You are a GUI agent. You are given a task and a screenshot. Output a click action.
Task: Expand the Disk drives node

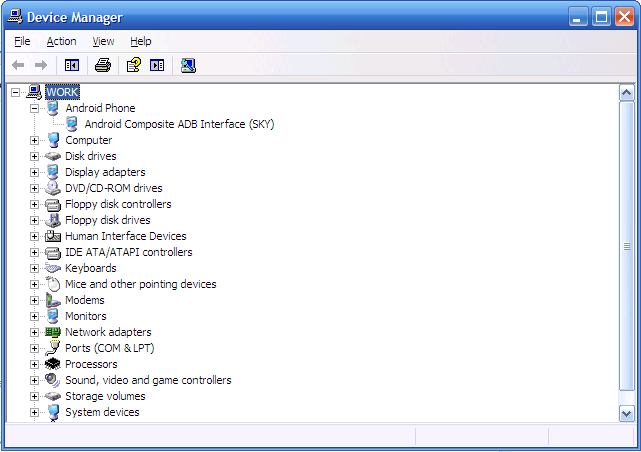click(34, 156)
